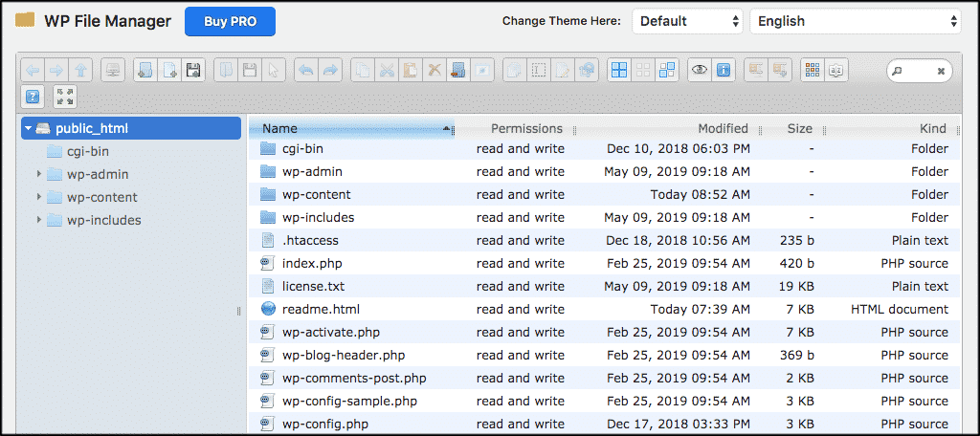Toggle the colored icons view button

[x=812, y=70]
